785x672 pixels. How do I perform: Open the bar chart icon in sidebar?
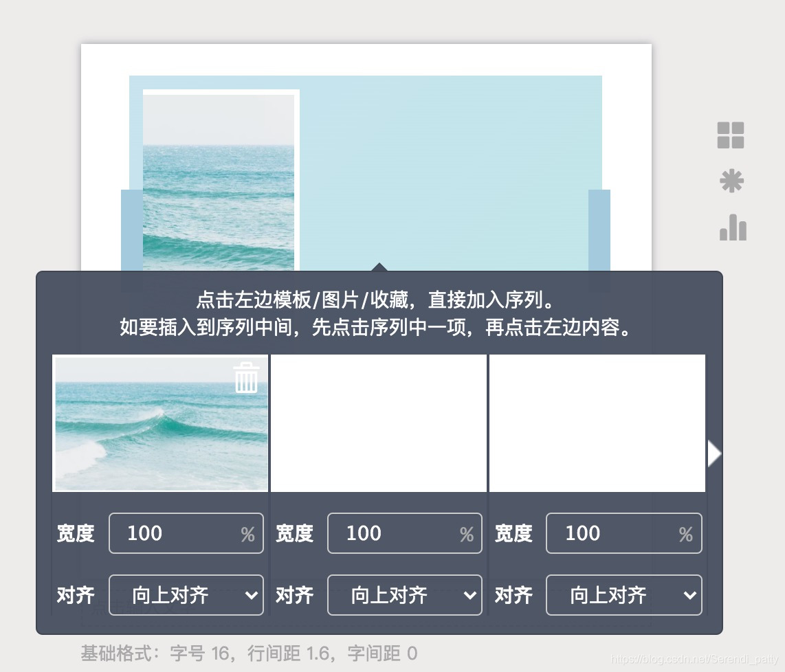point(733,227)
